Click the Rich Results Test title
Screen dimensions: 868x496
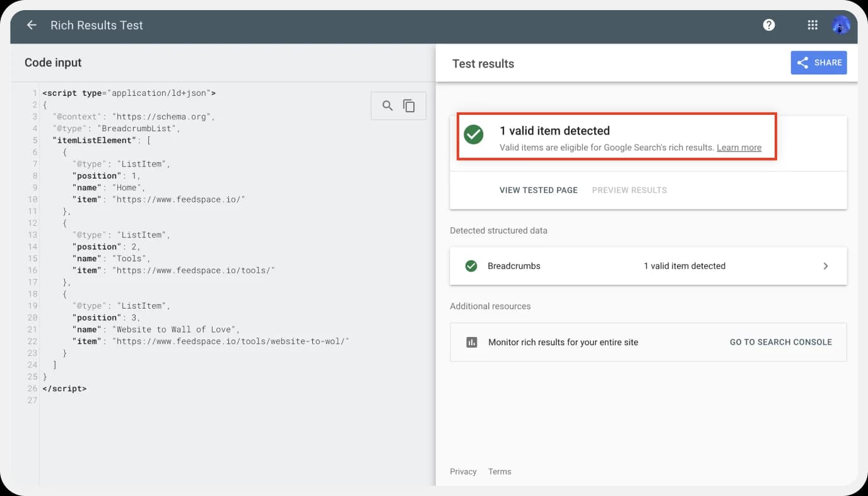(97, 25)
